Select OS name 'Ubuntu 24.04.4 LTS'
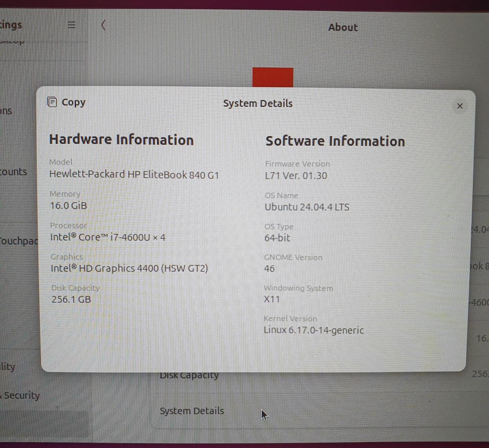Image resolution: width=489 pixels, height=448 pixels. [307, 207]
